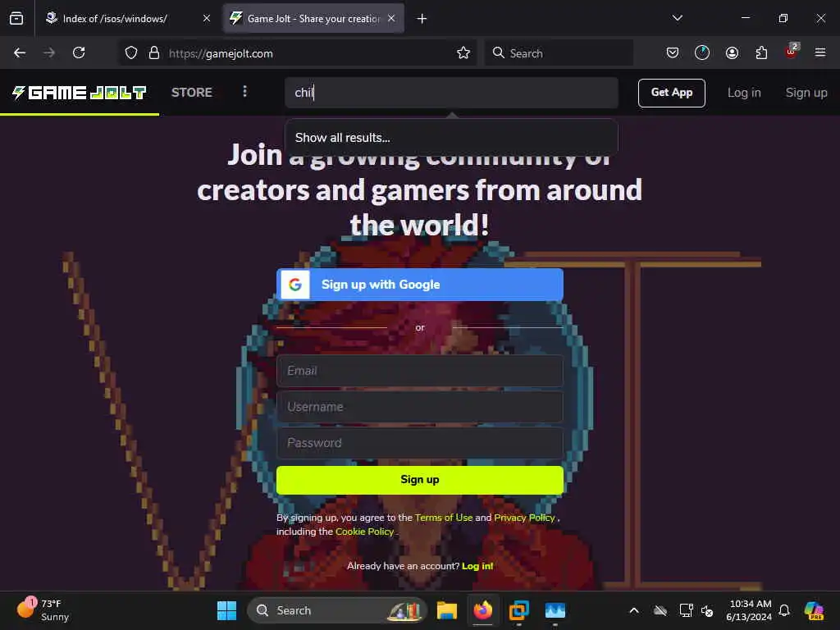
Task: Open the Firefox hamburger menu
Action: pyautogui.click(x=820, y=52)
